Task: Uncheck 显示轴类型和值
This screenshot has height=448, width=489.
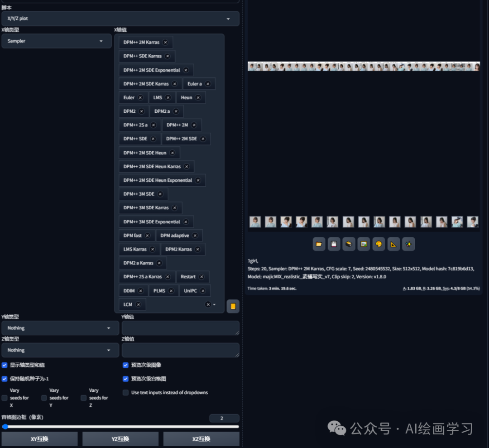Action: coord(5,365)
